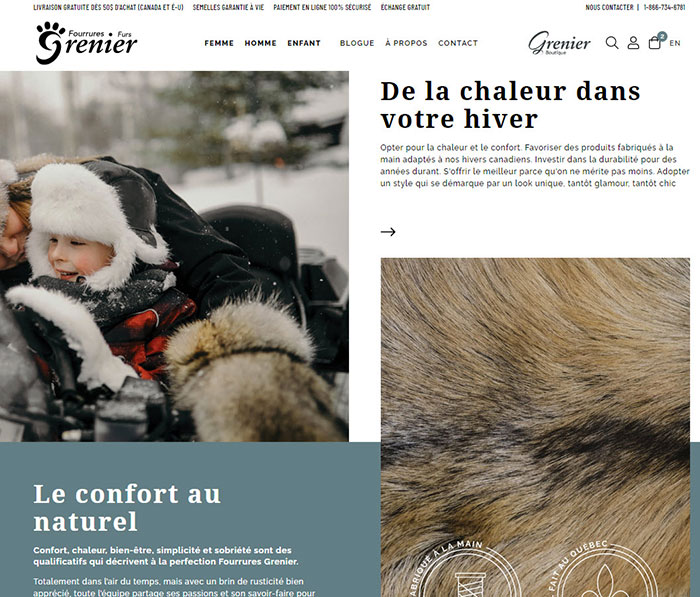This screenshot has height=597, width=700.
Task: Click the Fourrures Grenier paw logo
Action: click(x=86, y=42)
